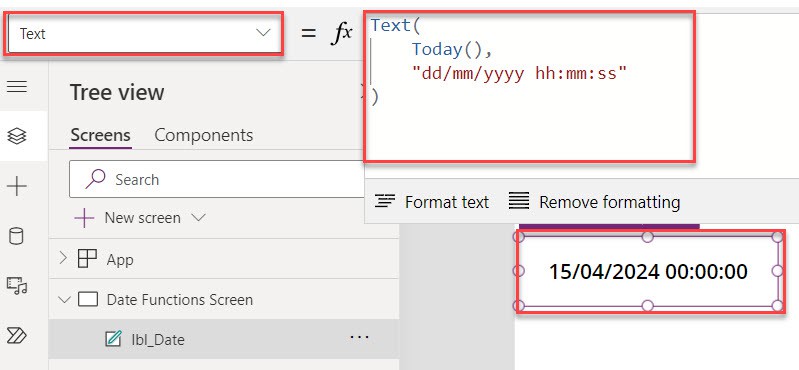The height and width of the screenshot is (370, 799).
Task: Click the screen rectangle icon
Action: tap(88, 299)
